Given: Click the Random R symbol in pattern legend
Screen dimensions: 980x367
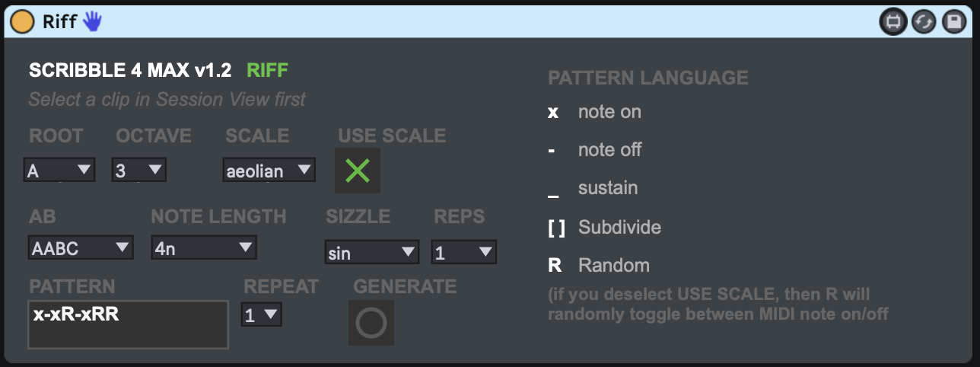Looking at the screenshot, I should click(555, 266).
